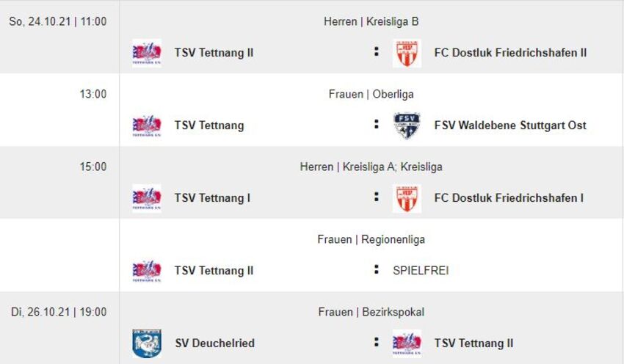Open FC Dostluk Friedrichshafen II team link

click(510, 53)
